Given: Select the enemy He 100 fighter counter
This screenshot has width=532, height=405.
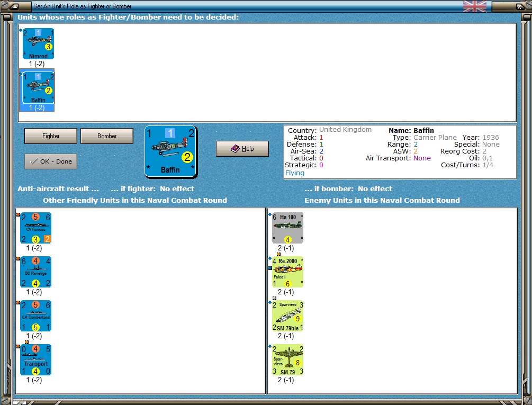Looking at the screenshot, I should point(288,228).
